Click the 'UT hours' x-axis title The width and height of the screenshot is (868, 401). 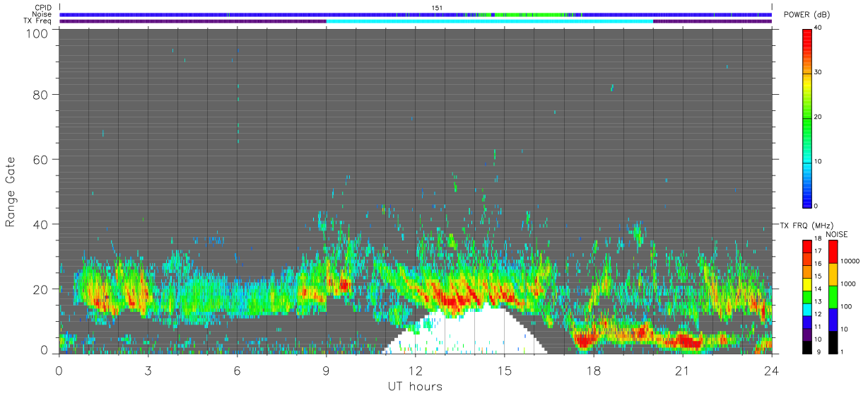(414, 387)
